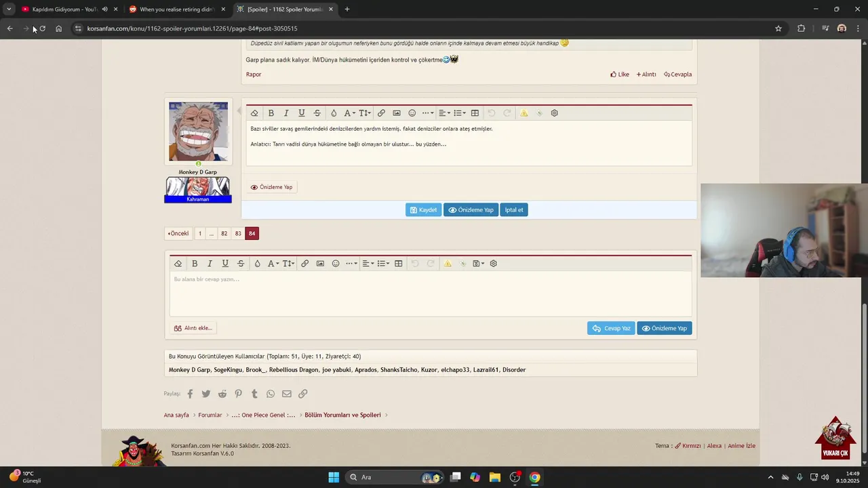Image resolution: width=868 pixels, height=488 pixels.
Task: Click Yukarı Çık back-to-top icon
Action: point(835,438)
